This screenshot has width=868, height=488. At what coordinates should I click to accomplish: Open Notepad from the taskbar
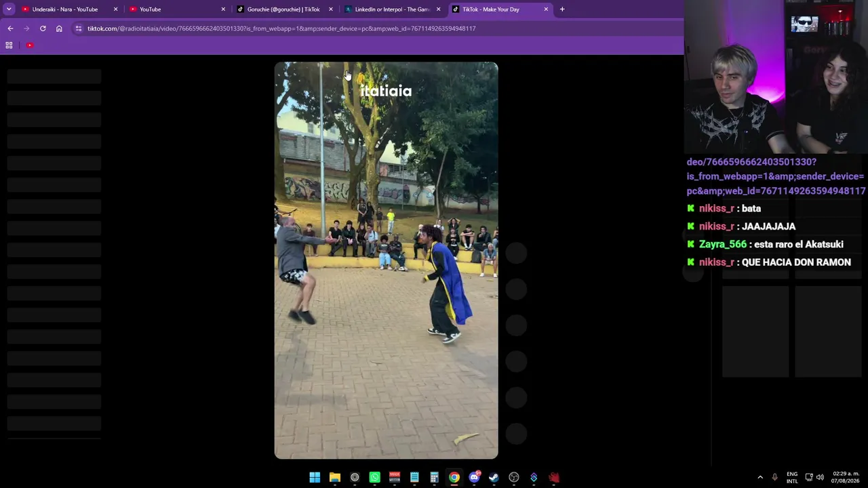(414, 478)
